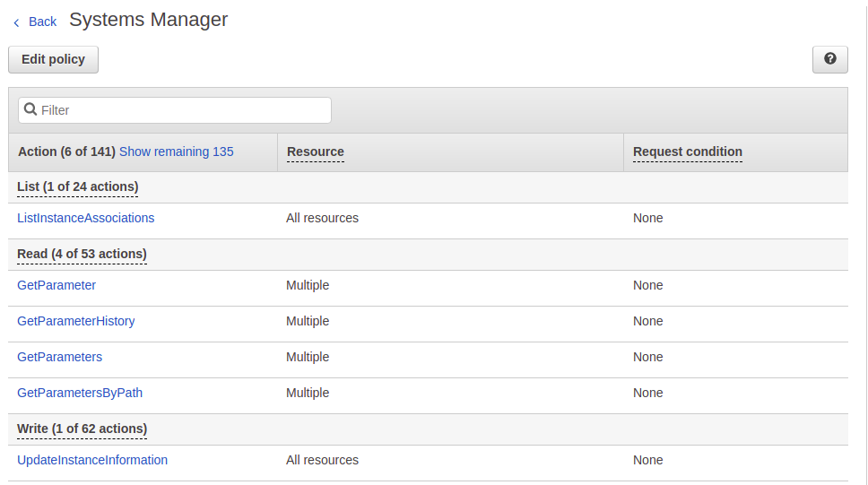The image size is (868, 485).
Task: Click the List (1 of 24 actions) group heading
Action: (77, 186)
